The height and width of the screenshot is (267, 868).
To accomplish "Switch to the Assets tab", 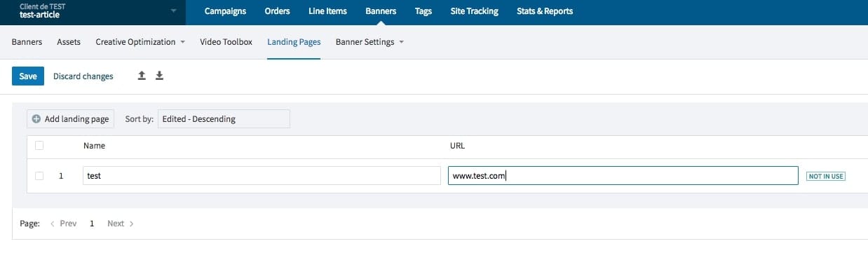I will 69,42.
